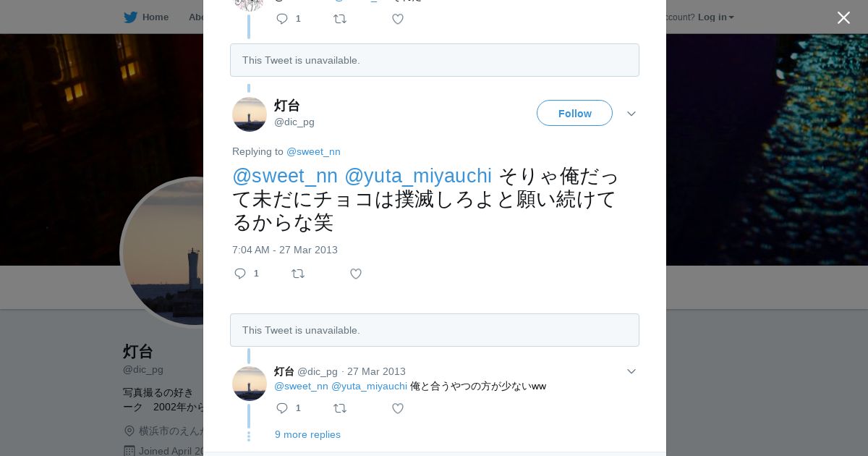Like the top partially visible tweet
Image resolution: width=868 pixels, height=456 pixels.
pos(398,19)
